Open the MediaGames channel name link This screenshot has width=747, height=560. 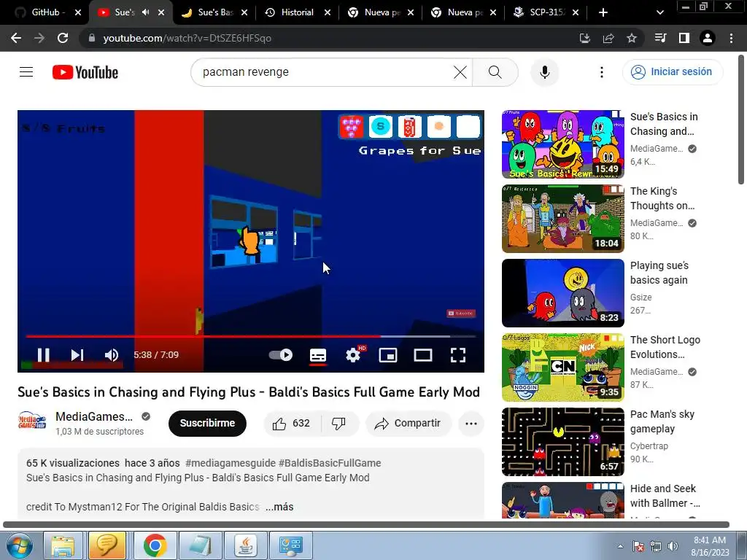pos(94,416)
